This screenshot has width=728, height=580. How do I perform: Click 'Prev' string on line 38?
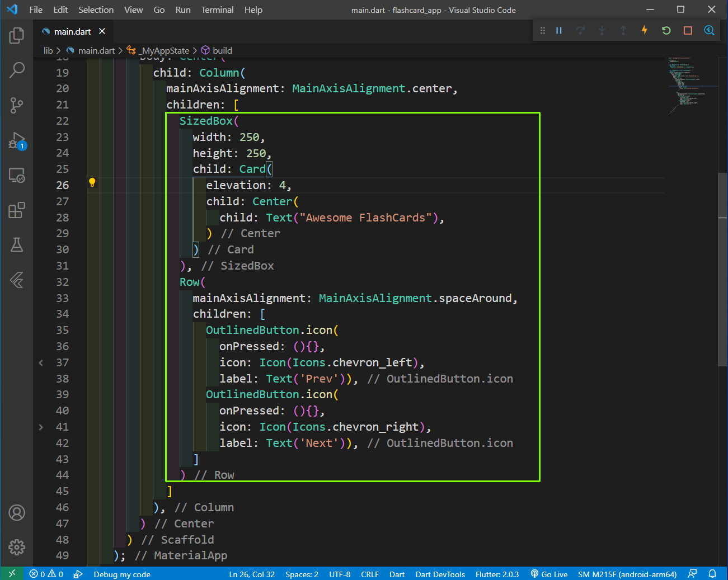point(319,379)
